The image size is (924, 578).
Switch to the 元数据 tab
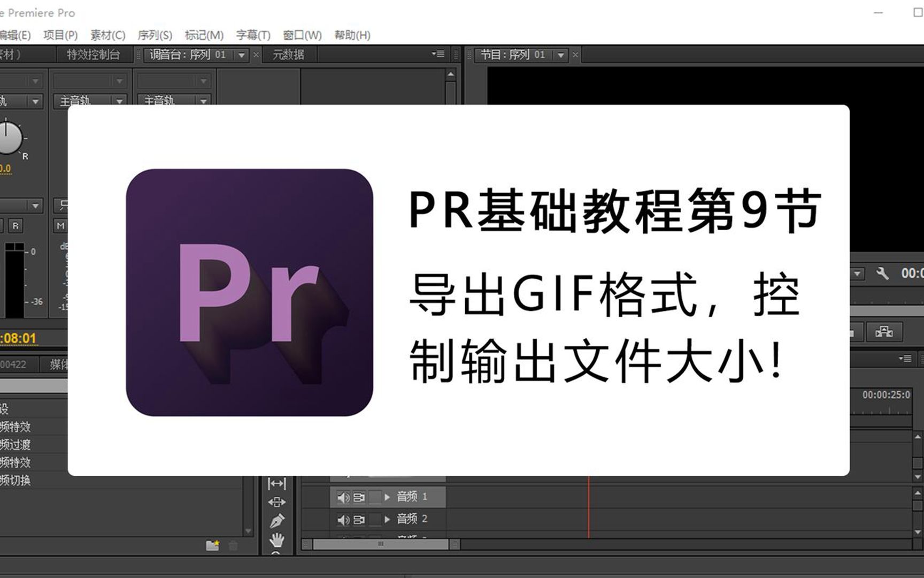pyautogui.click(x=288, y=55)
